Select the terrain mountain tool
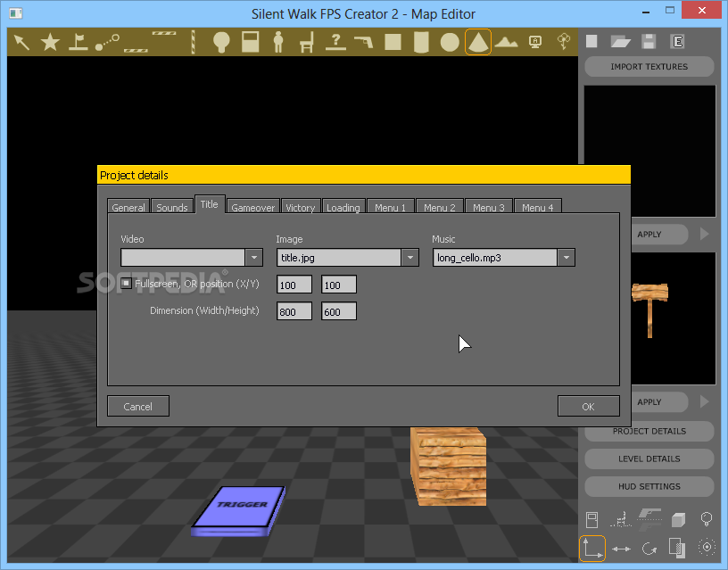Image resolution: width=728 pixels, height=570 pixels. click(x=507, y=42)
